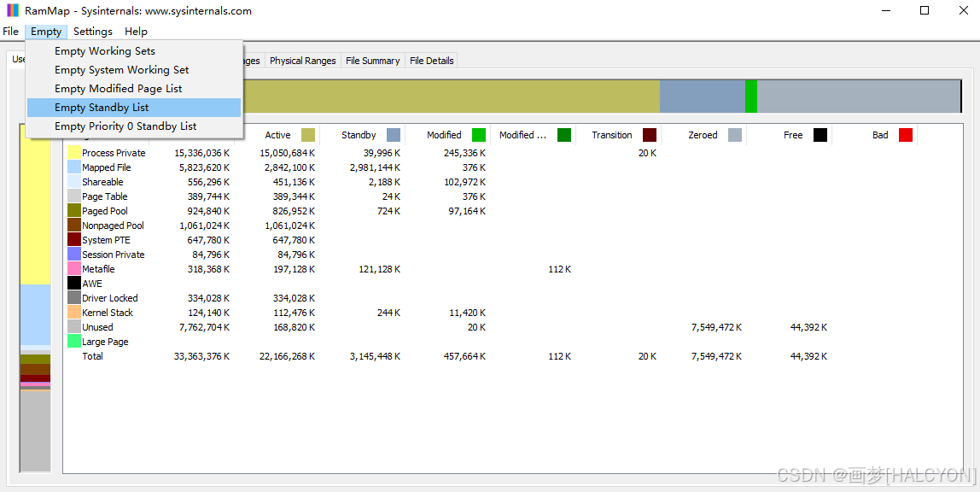The width and height of the screenshot is (980, 492).
Task: Switch to the File Details tab
Action: [431, 61]
